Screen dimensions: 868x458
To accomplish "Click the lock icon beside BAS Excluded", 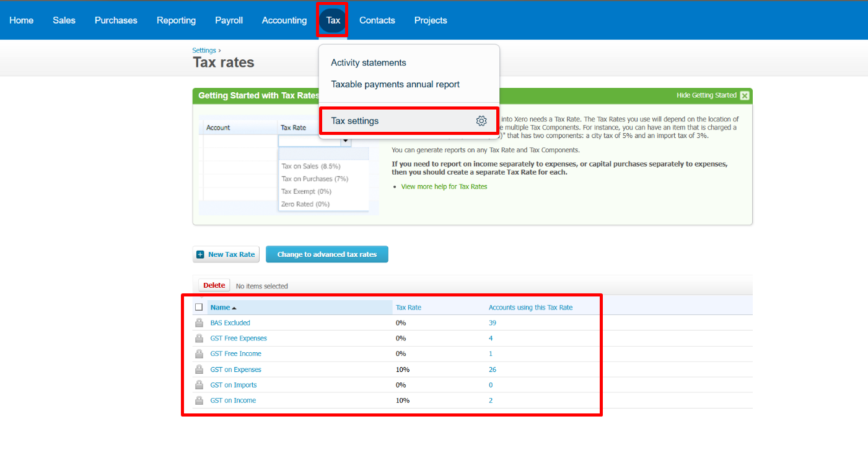I will tap(199, 323).
